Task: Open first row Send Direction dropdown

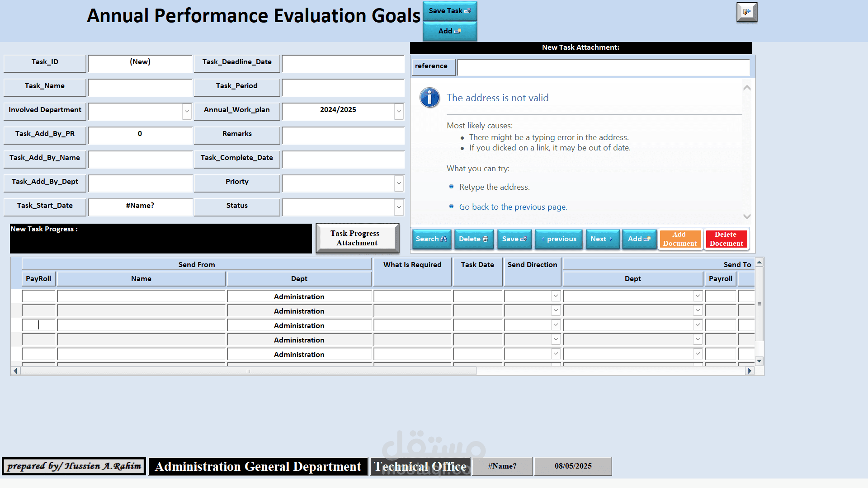Action: coord(556,296)
